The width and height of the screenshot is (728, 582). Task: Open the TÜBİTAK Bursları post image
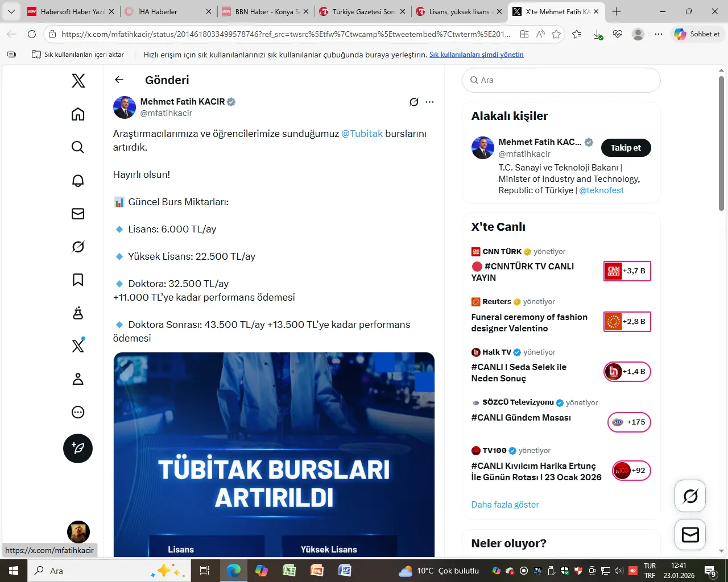274,455
